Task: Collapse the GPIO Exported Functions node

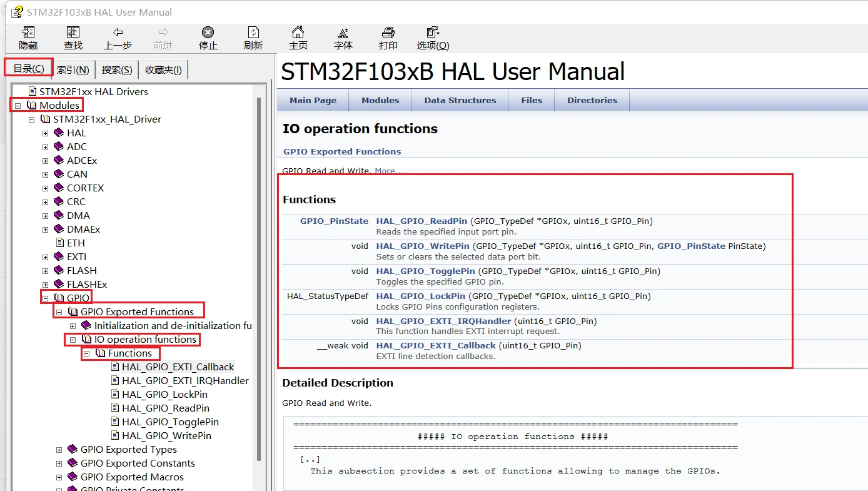Action: point(59,312)
